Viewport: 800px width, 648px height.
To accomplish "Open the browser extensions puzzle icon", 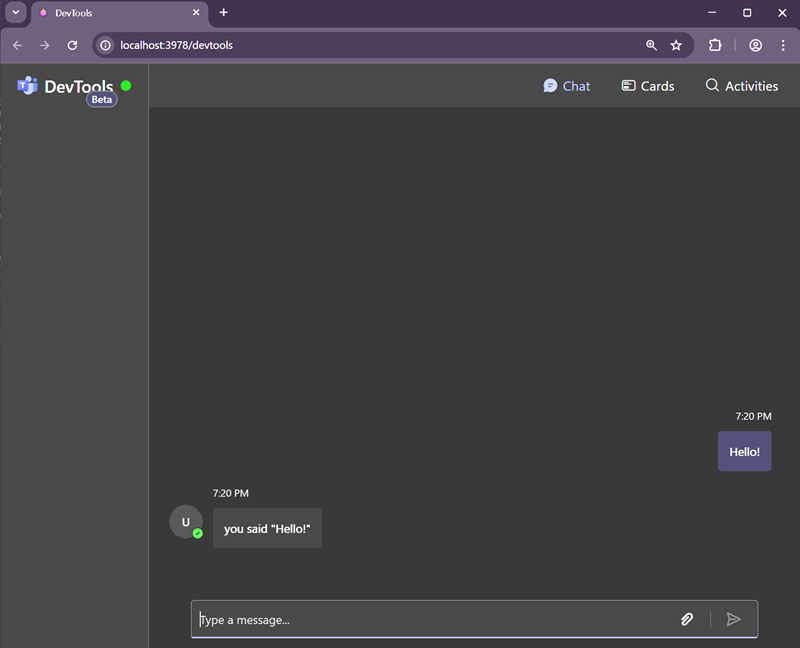I will (x=715, y=45).
